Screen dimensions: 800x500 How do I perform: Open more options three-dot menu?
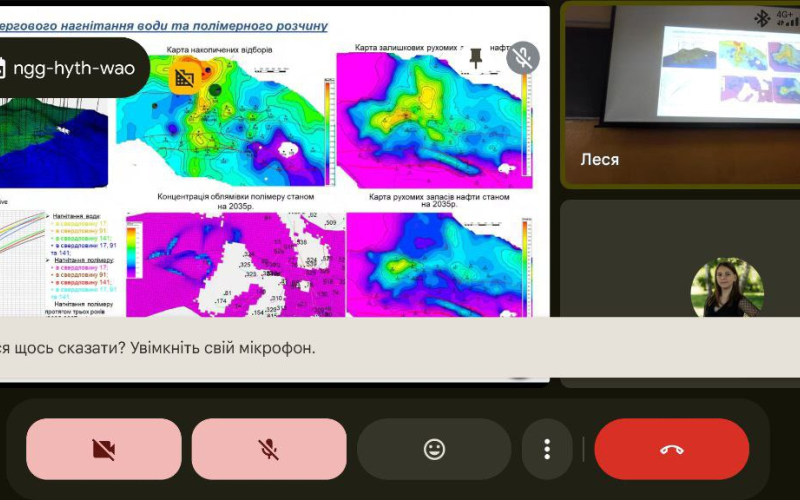(x=547, y=449)
